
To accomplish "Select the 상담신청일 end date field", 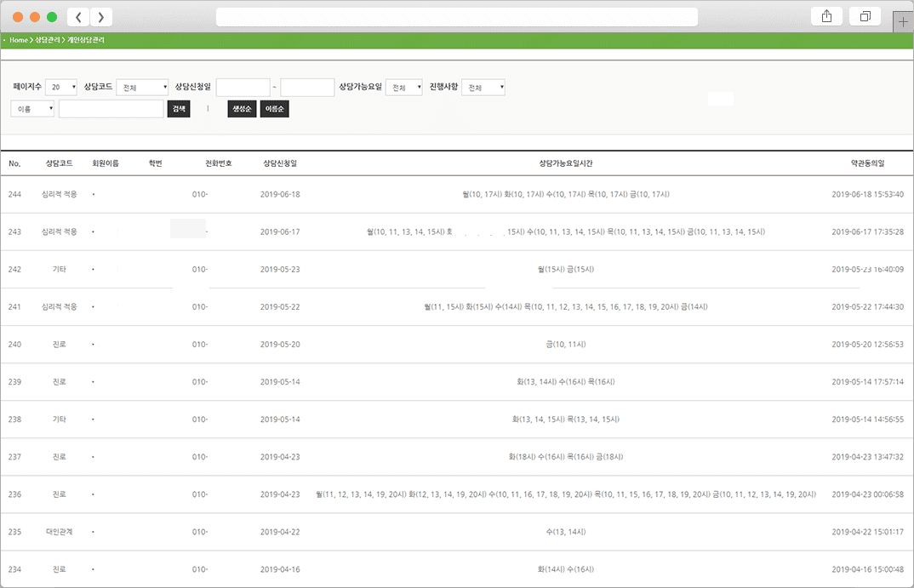I will [307, 88].
